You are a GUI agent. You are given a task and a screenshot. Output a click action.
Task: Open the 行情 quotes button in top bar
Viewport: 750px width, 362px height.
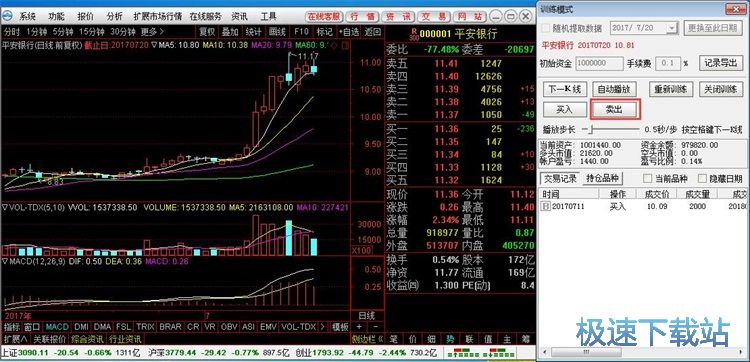[x=362, y=16]
